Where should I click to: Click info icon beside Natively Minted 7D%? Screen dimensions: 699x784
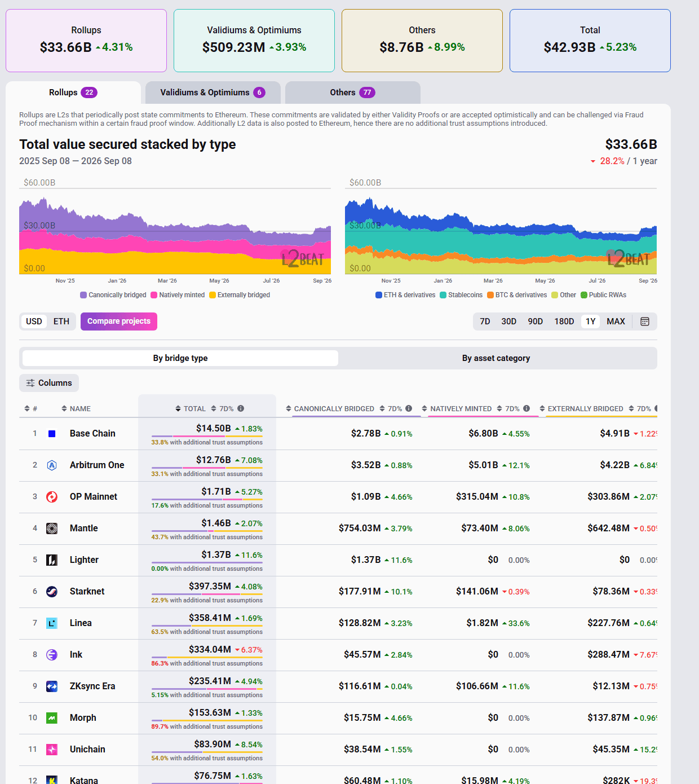click(x=527, y=408)
